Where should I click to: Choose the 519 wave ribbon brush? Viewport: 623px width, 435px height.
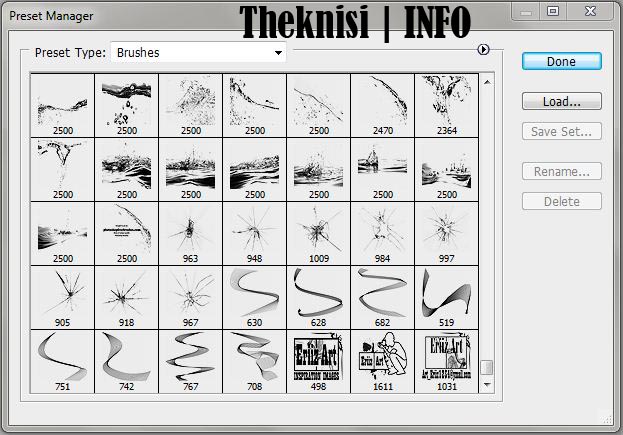tap(446, 297)
